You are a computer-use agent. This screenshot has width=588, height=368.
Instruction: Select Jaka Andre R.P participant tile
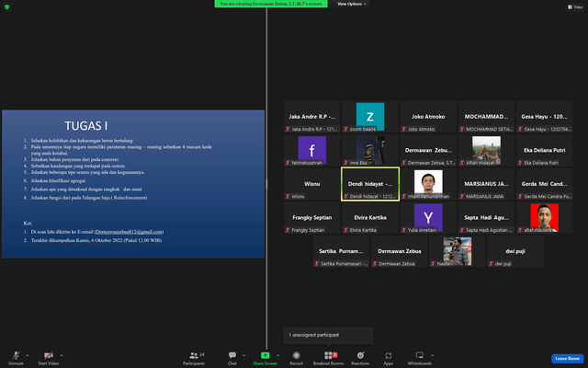coord(312,117)
